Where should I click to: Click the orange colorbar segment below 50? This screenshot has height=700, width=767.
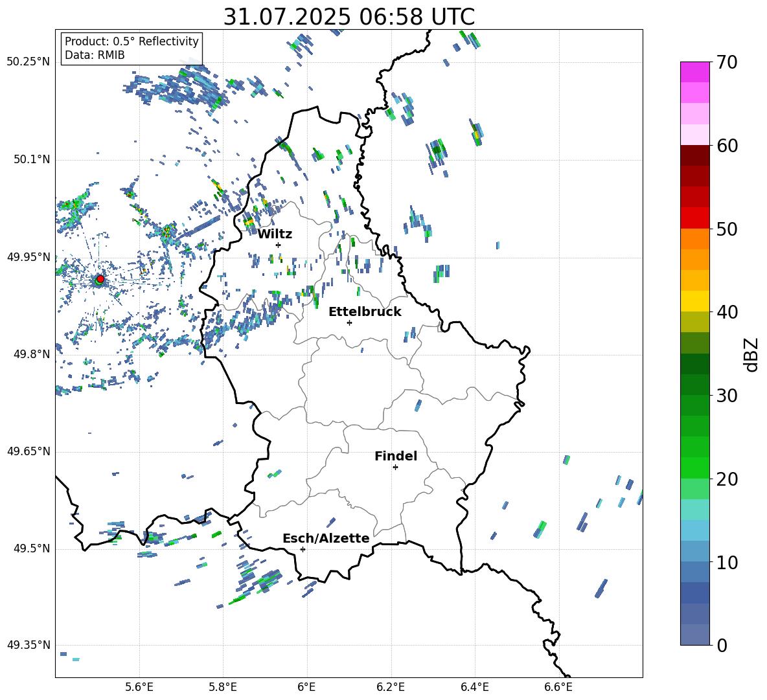694,239
